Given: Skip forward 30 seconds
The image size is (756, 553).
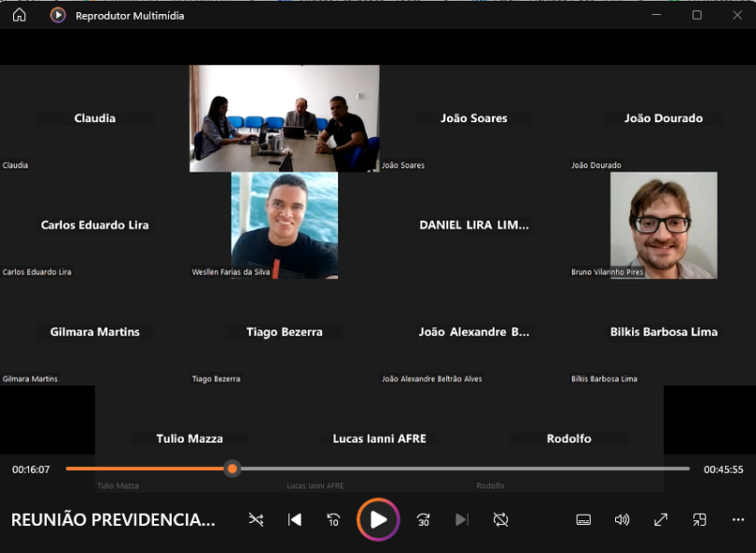Looking at the screenshot, I should (x=424, y=519).
